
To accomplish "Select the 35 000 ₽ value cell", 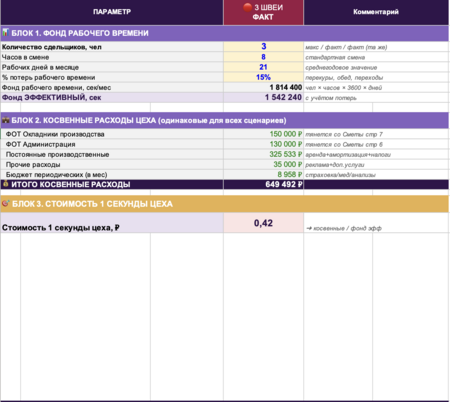I will pyautogui.click(x=263, y=164).
